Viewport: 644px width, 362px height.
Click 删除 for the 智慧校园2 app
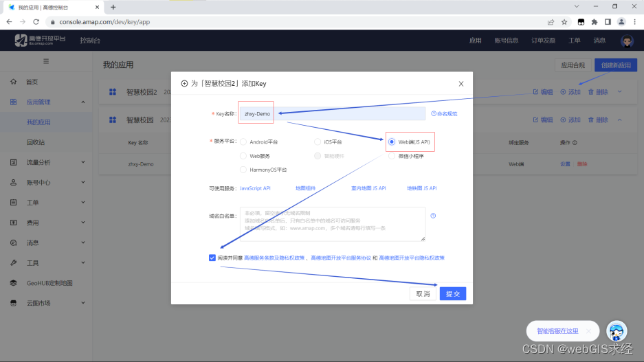tap(598, 92)
